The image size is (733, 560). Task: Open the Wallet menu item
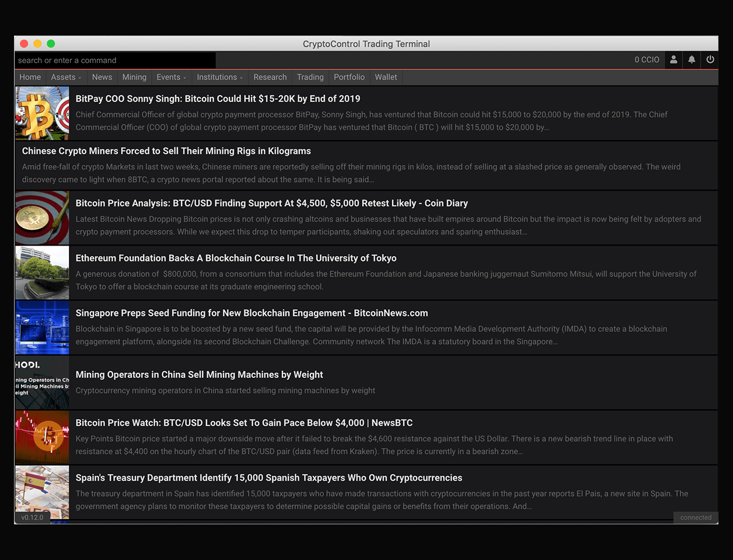tap(386, 77)
